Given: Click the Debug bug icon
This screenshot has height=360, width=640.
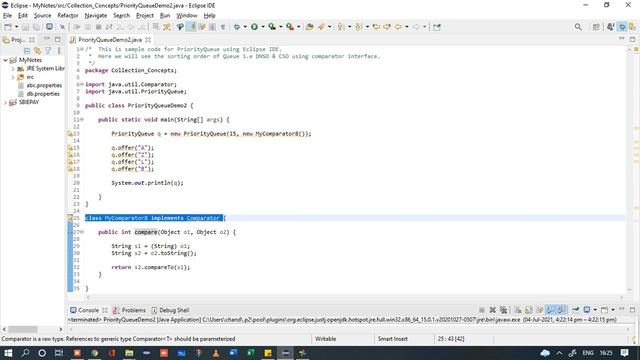Looking at the screenshot, I should (237, 27).
